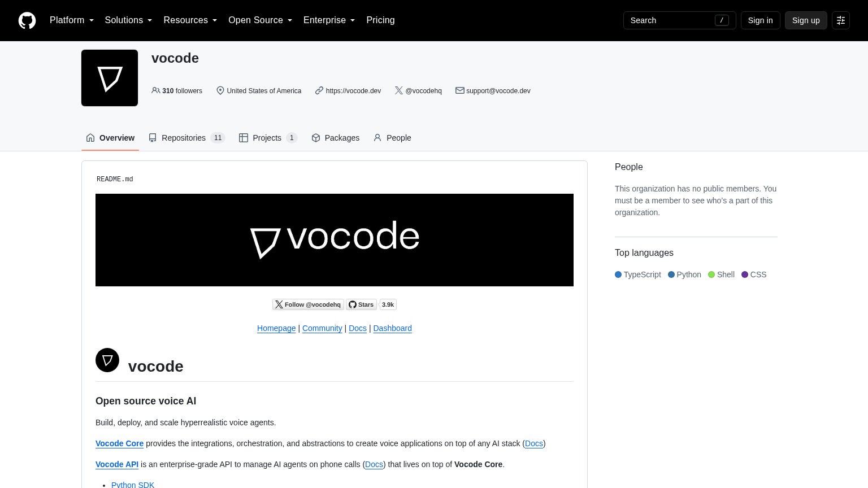
Task: Click the 310 followers link
Action: (177, 90)
